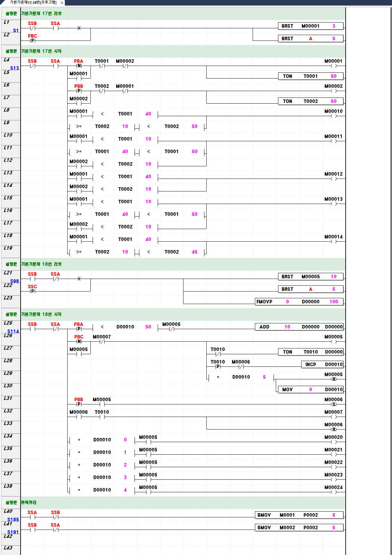Switch to the 기본기문제17,18번[프로그램] tab
The height and width of the screenshot is (555, 392).
tap(33, 3)
